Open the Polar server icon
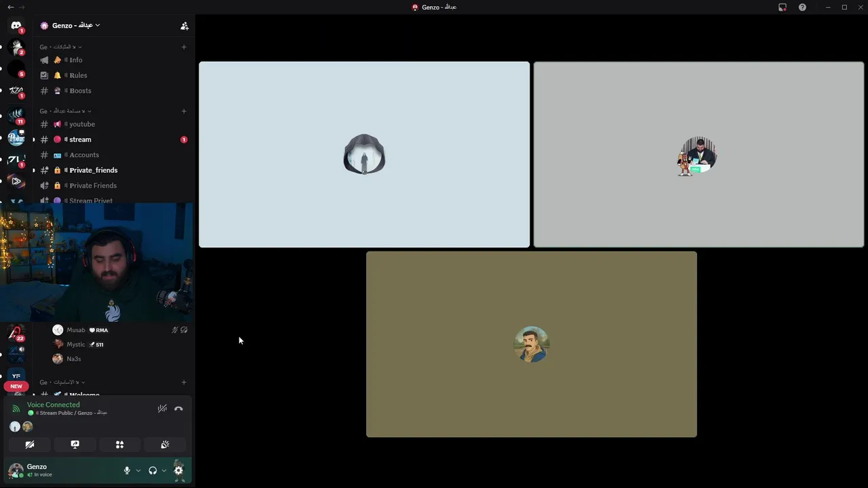 pos(16,138)
